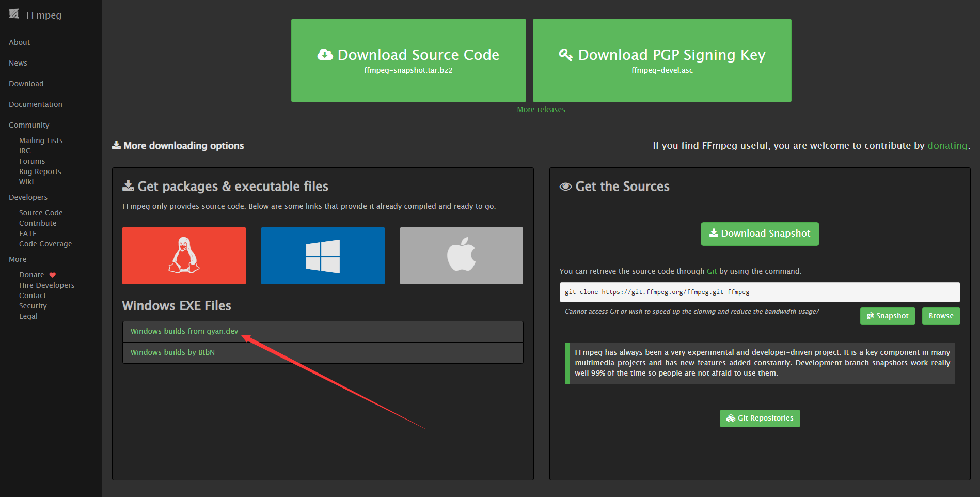Viewport: 980px width, 497px height.
Task: Select the Linux penguin packages tile
Action: 184,256
